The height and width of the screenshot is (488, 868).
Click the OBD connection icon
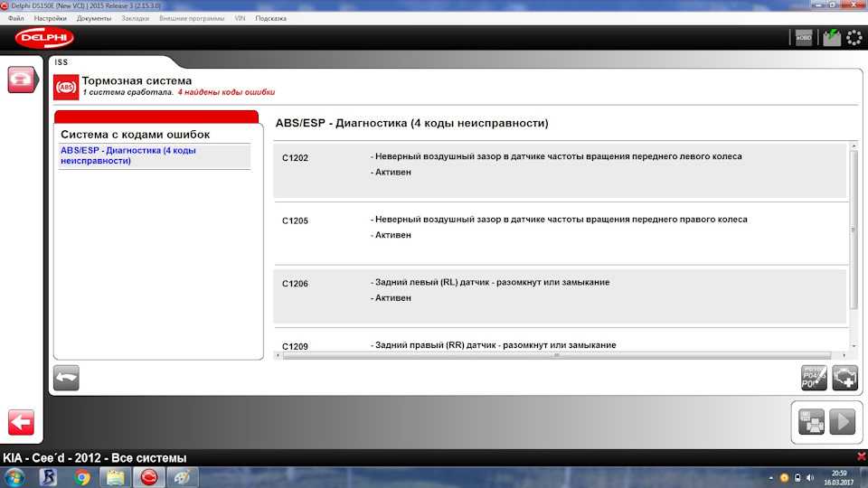coord(803,38)
